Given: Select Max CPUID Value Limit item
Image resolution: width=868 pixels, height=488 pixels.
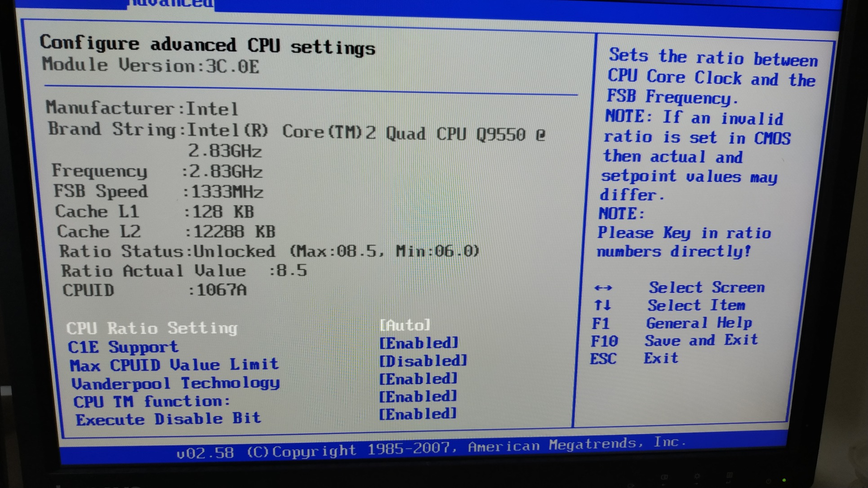Looking at the screenshot, I should click(x=174, y=364).
